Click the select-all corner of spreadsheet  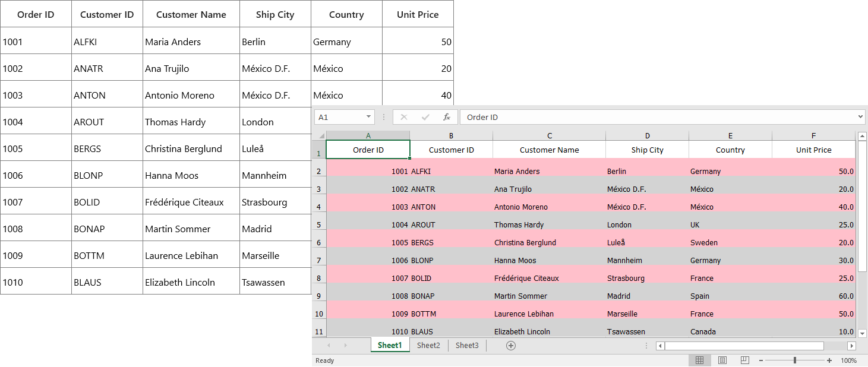click(319, 135)
